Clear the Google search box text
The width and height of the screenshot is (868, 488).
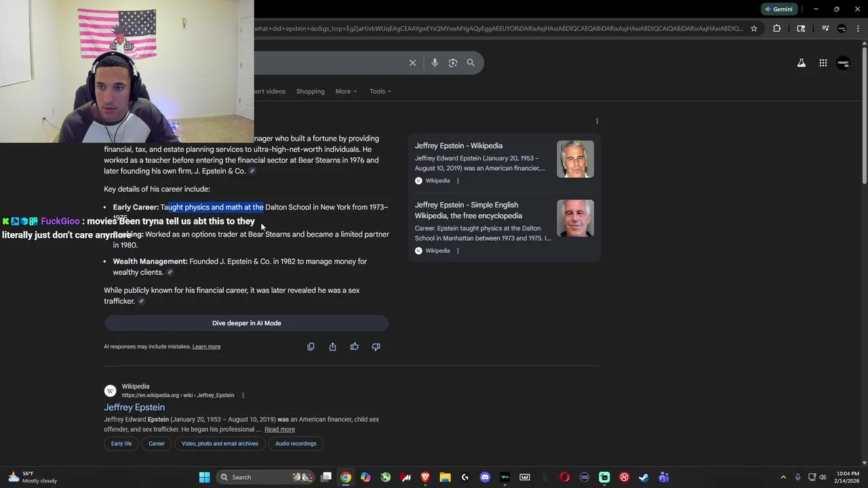tap(412, 62)
